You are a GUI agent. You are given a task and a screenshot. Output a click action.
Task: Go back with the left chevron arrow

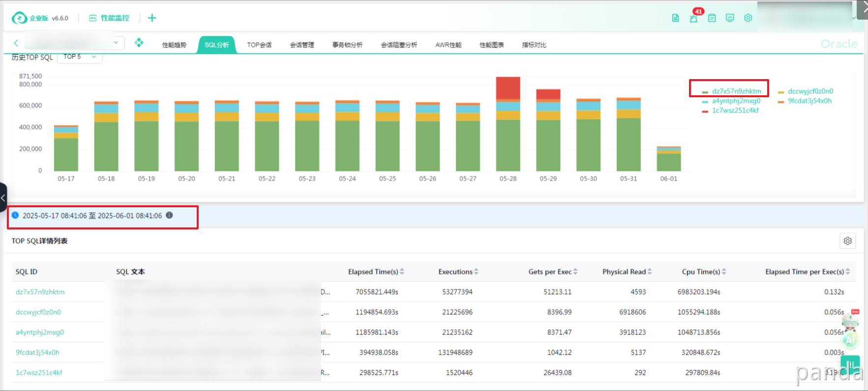[x=16, y=43]
